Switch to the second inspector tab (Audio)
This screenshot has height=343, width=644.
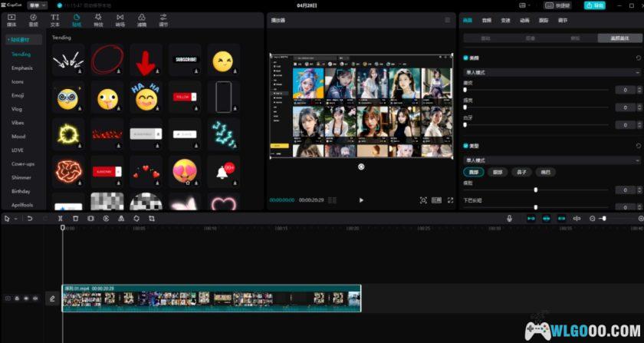(x=486, y=20)
